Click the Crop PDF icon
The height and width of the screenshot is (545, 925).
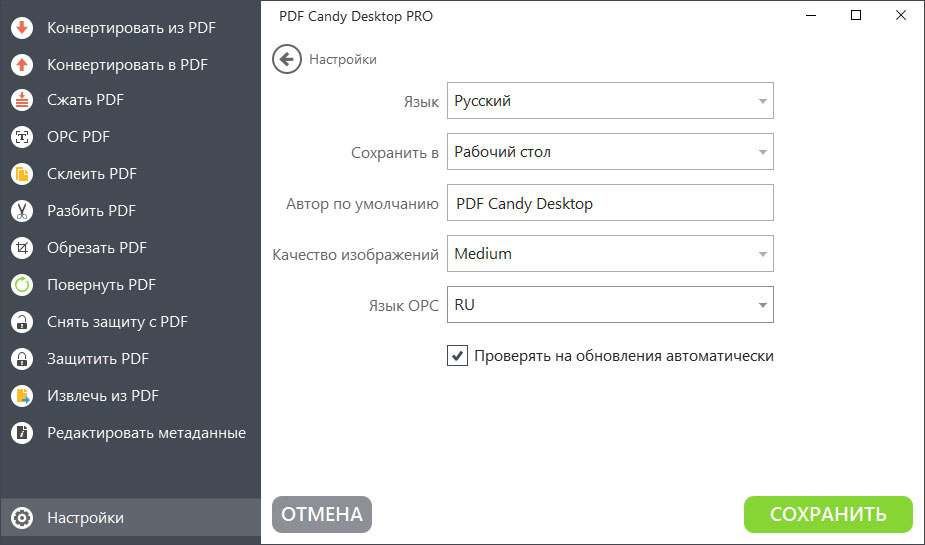coord(22,248)
